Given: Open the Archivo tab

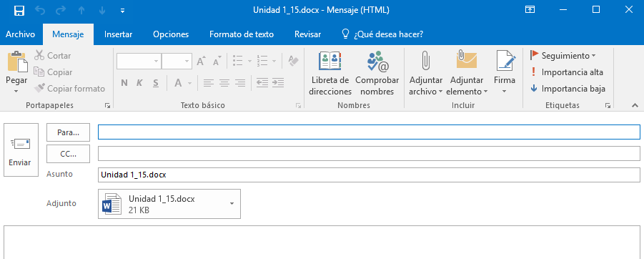Looking at the screenshot, I should click(20, 34).
